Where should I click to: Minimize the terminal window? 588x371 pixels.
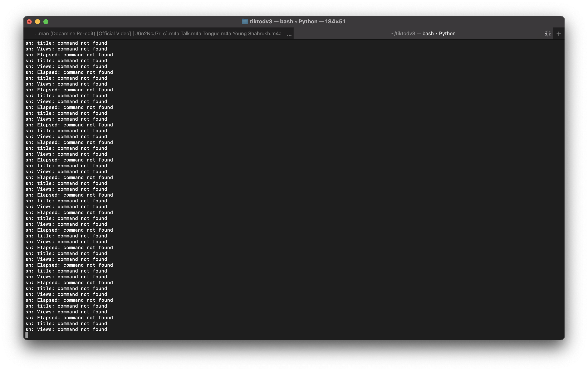pyautogui.click(x=38, y=22)
